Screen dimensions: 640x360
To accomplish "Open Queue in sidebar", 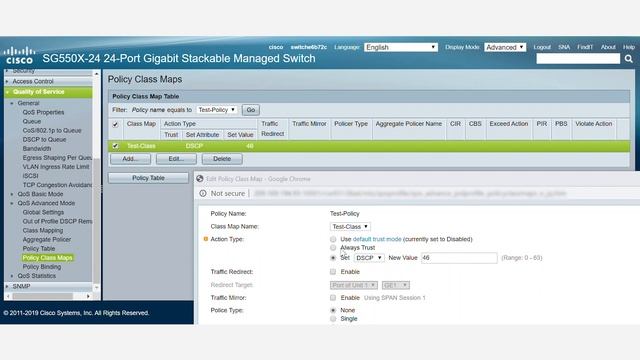I will pyautogui.click(x=32, y=121).
